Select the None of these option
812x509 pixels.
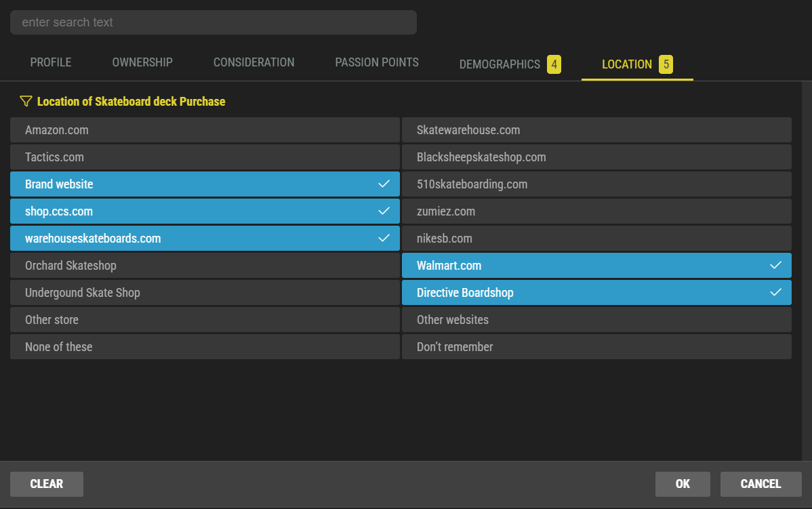pyautogui.click(x=205, y=346)
